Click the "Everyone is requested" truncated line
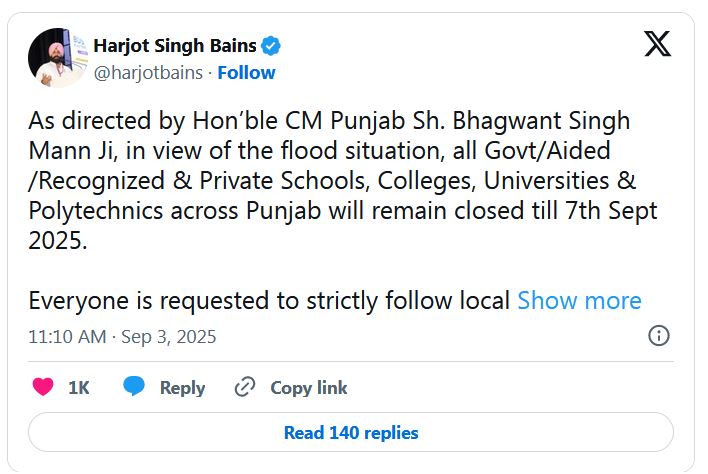This screenshot has height=474, width=708. 270,300
